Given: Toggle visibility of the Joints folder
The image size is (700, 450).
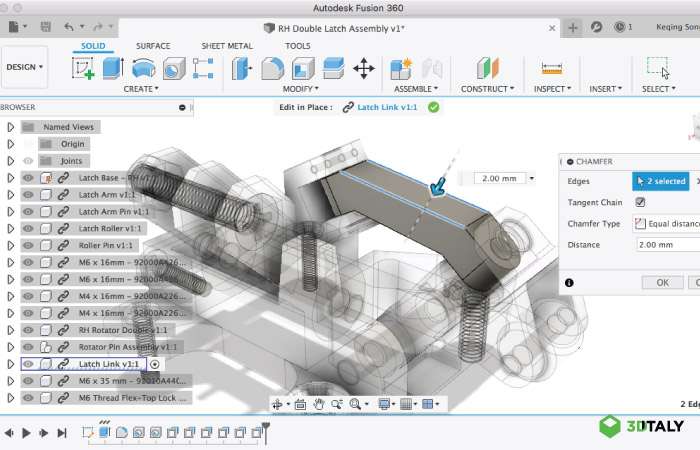Looking at the screenshot, I should [x=28, y=161].
